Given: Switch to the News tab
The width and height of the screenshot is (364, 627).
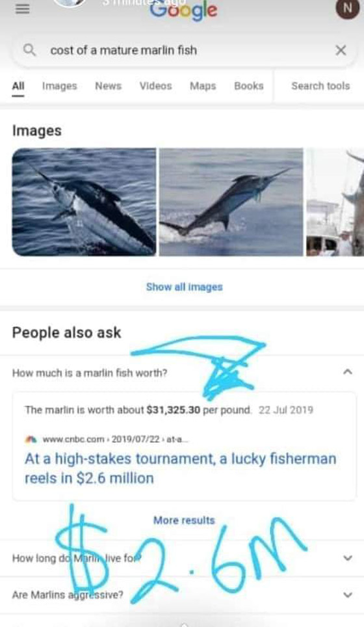Looking at the screenshot, I should pos(109,86).
